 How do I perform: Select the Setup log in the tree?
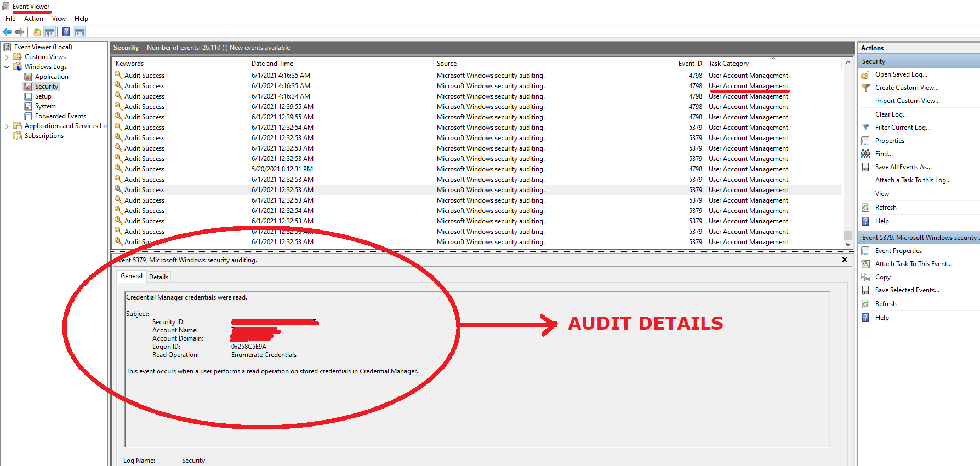tap(43, 96)
